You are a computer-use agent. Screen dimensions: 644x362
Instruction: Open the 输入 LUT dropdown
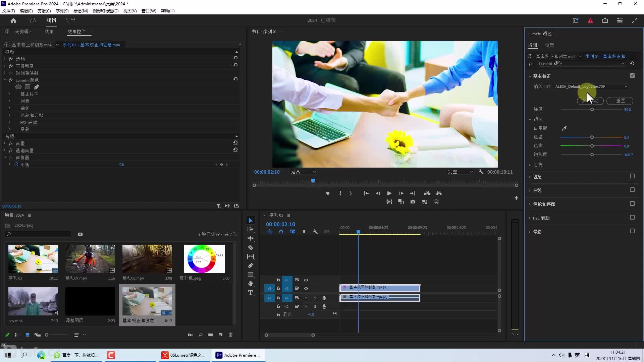click(x=591, y=86)
